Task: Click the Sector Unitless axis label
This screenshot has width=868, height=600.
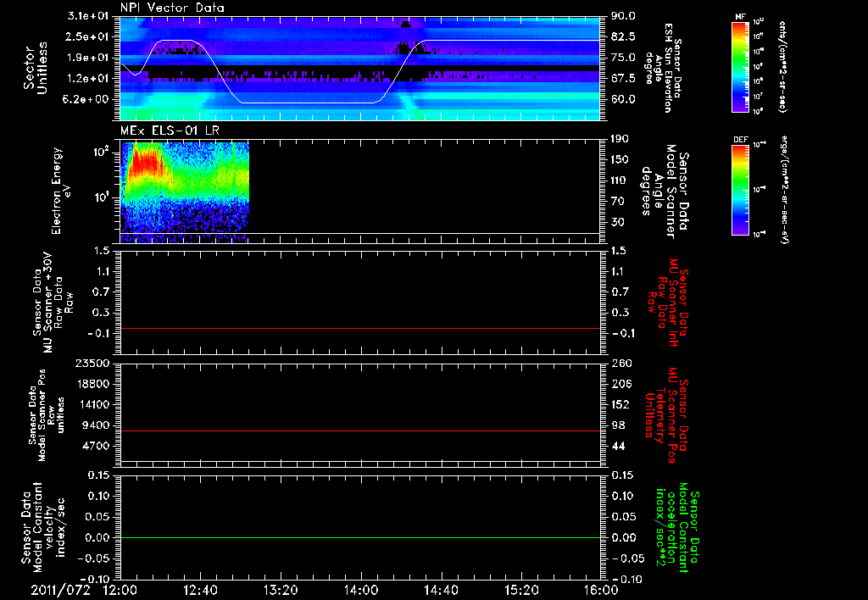Action: 36,68
